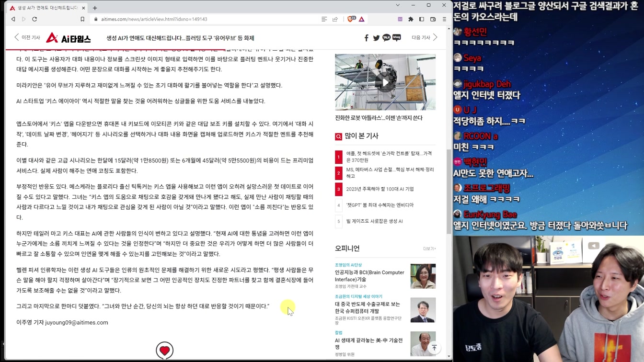Screen dimensions: 644x362
Task: Click the 많이 본 기사 heading
Action: [x=361, y=136]
